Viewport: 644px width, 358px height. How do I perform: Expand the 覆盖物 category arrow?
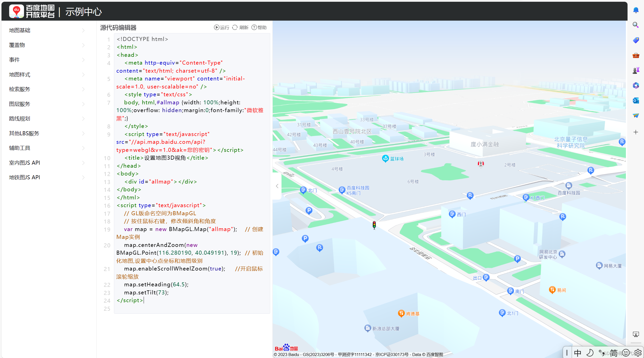83,45
